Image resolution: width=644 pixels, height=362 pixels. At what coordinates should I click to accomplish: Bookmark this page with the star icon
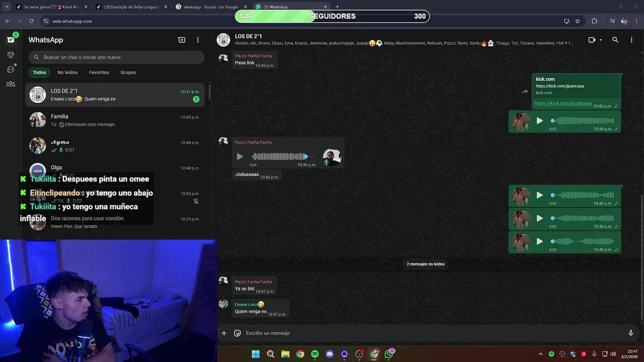[578, 21]
